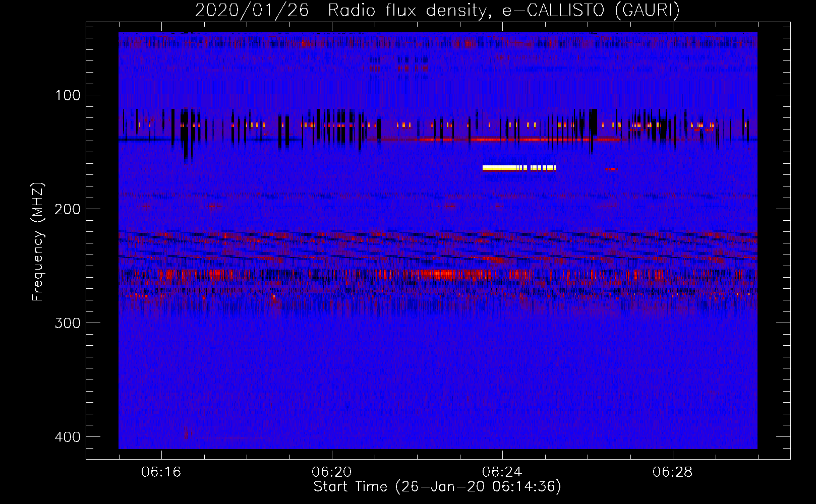This screenshot has width=816, height=504.
Task: Click the 'Start Time (26-Jan-20 06:14:36)' label
Action: tap(437, 487)
